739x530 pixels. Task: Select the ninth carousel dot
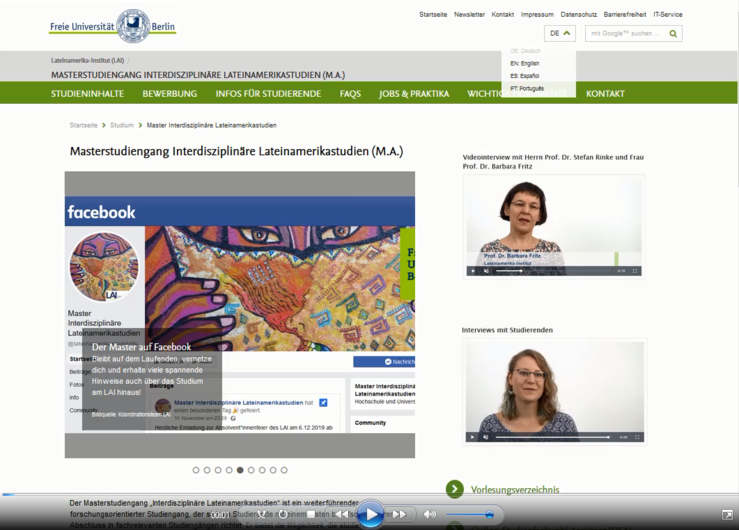tap(284, 470)
